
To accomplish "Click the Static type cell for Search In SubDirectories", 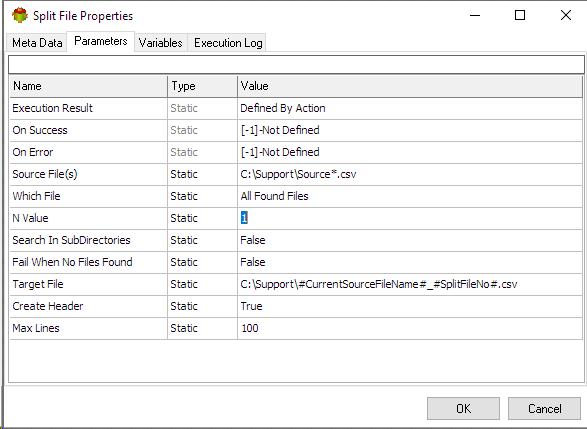I will pos(203,240).
